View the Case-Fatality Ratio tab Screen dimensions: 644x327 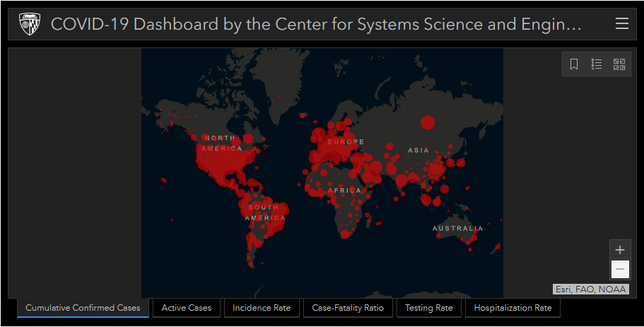[348, 308]
